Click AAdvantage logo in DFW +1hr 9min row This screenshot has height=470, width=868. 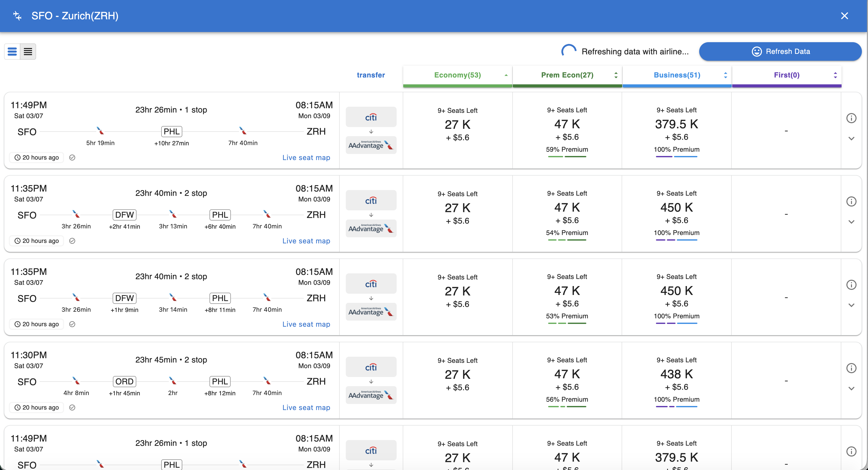coord(371,312)
